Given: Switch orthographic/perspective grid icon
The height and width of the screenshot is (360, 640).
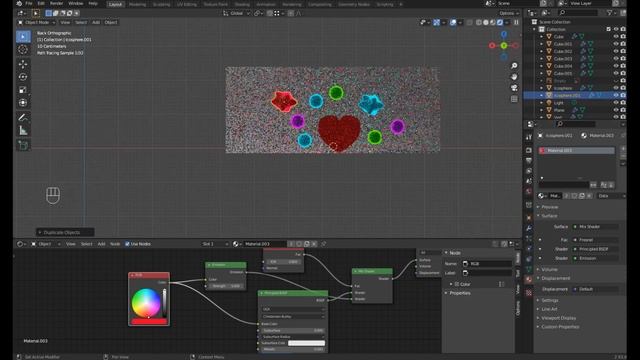Looking at the screenshot, I should [x=514, y=99].
